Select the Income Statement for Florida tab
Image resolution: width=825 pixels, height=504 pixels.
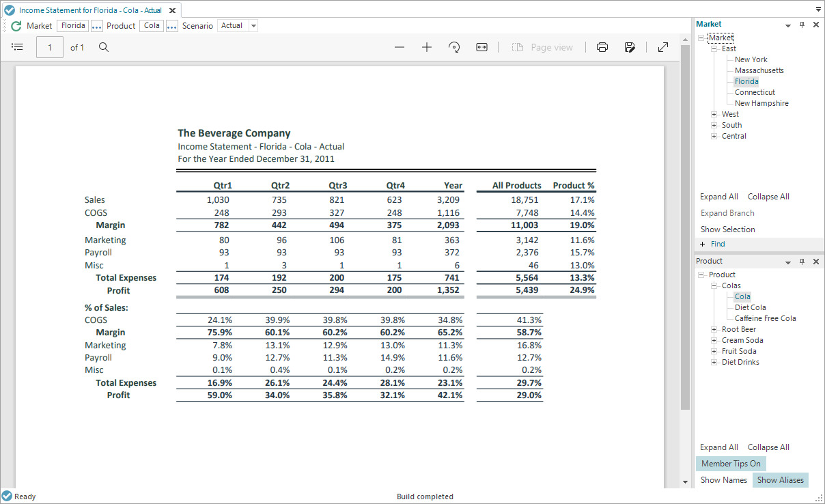[89, 10]
